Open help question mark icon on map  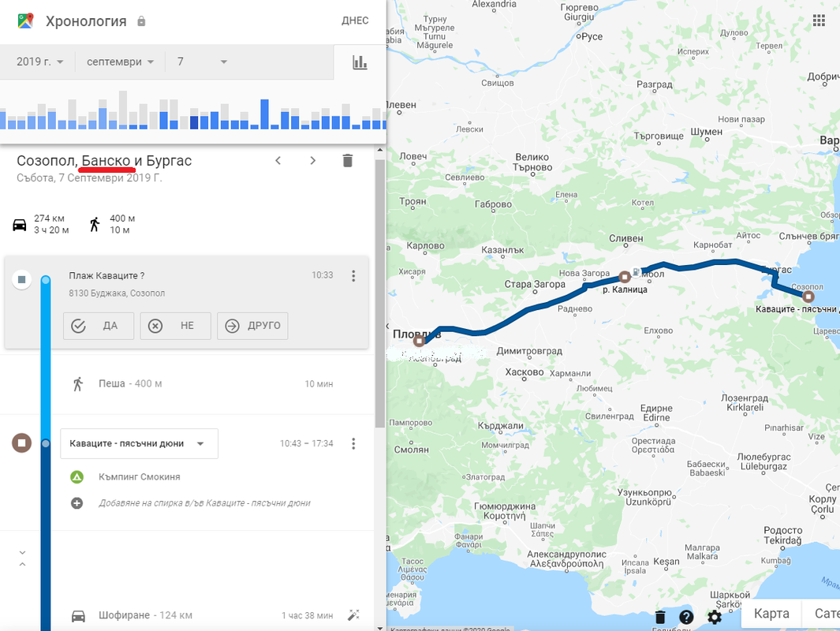(x=686, y=617)
